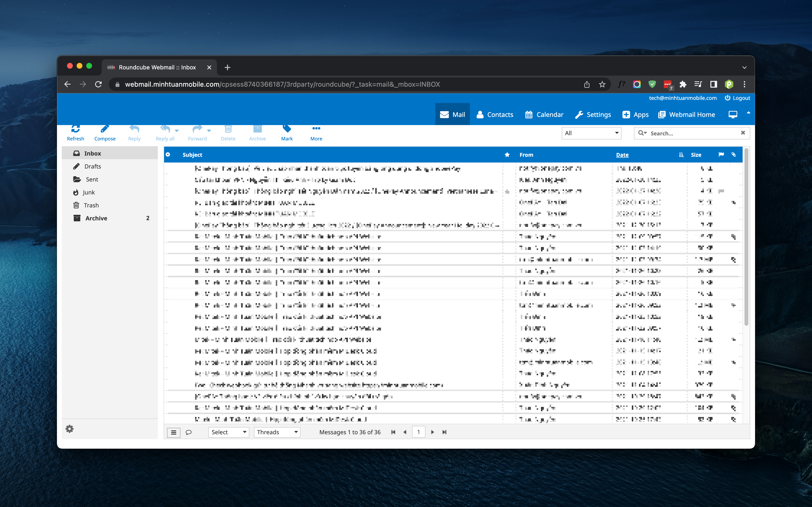812x507 pixels.
Task: Open the Threads dropdown
Action: click(x=277, y=432)
